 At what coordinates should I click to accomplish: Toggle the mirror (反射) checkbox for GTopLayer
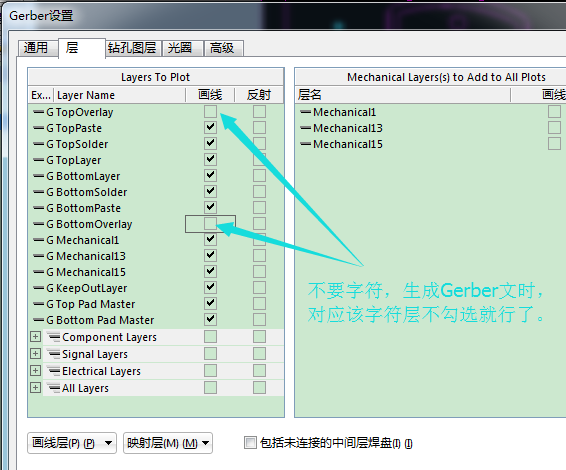pos(259,160)
